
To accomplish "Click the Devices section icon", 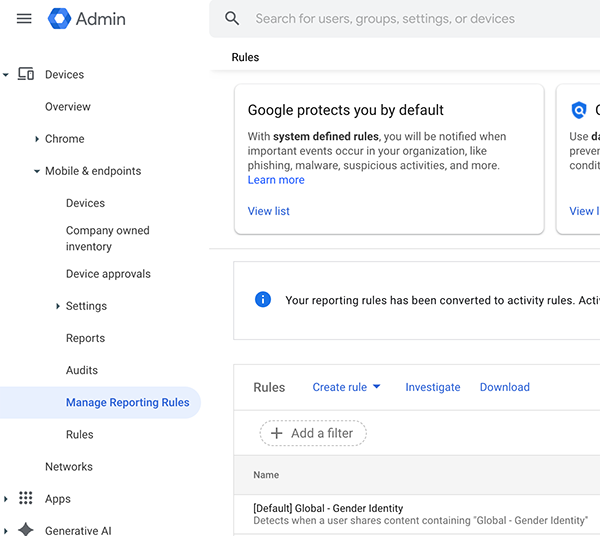I will pyautogui.click(x=26, y=74).
